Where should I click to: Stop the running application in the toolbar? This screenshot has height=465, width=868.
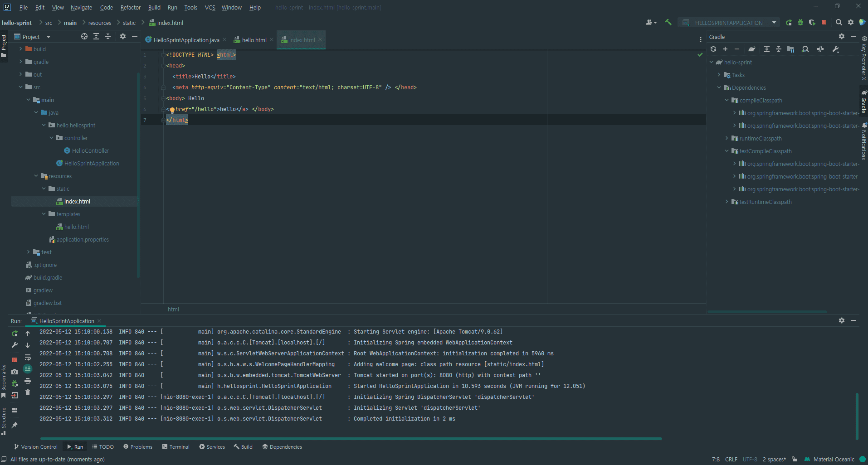click(x=824, y=22)
